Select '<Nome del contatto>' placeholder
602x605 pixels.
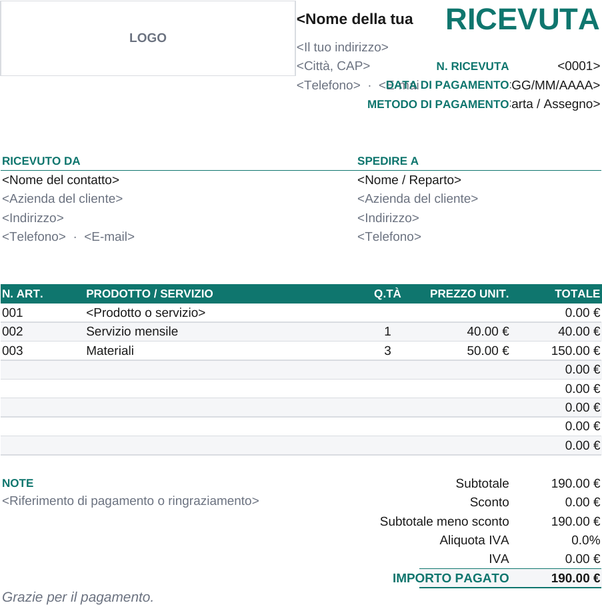[x=61, y=180]
